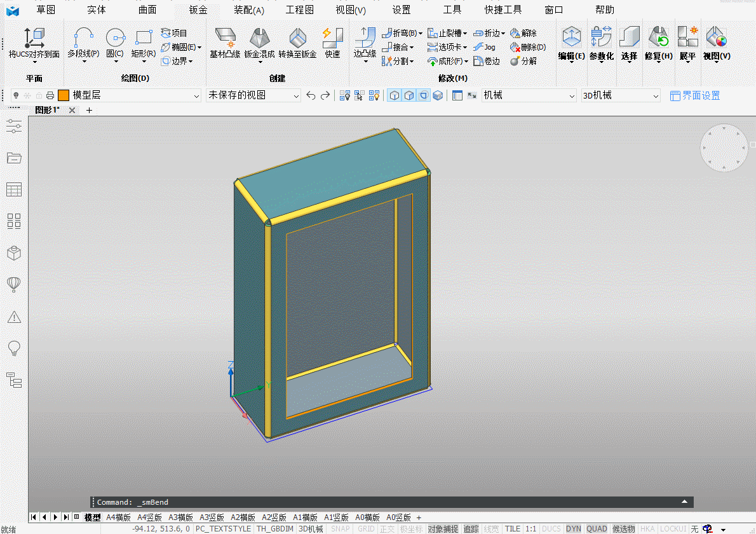This screenshot has width=756, height=534.
Task: Add a new drawing tab with plus button
Action: click(89, 111)
